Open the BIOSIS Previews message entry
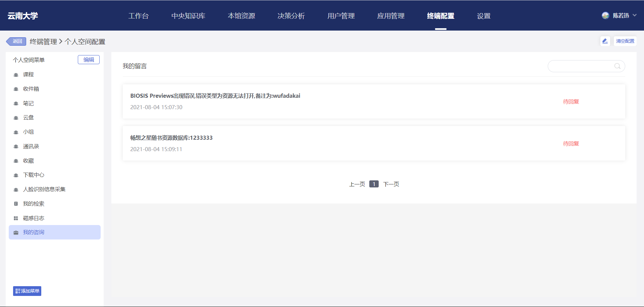The image size is (644, 307). pyautogui.click(x=374, y=101)
